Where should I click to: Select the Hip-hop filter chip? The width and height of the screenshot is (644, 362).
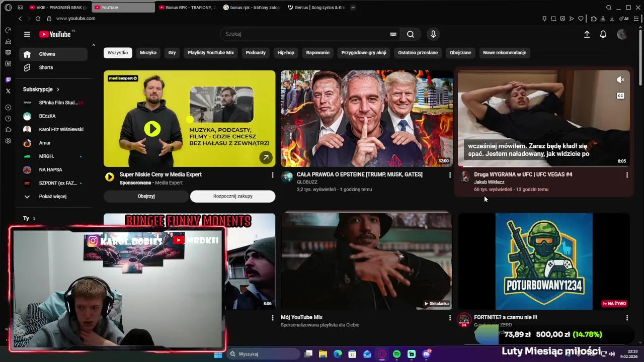pyautogui.click(x=286, y=53)
